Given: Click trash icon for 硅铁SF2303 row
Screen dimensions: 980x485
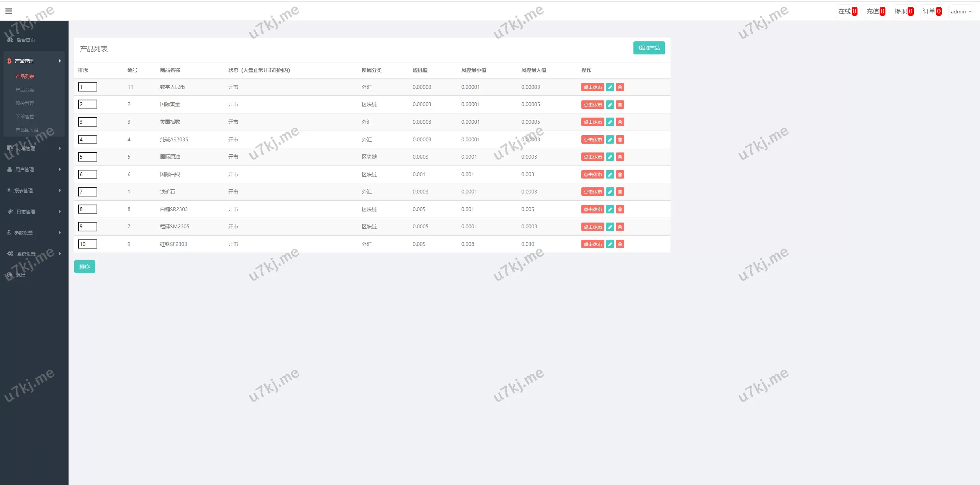Looking at the screenshot, I should [620, 244].
